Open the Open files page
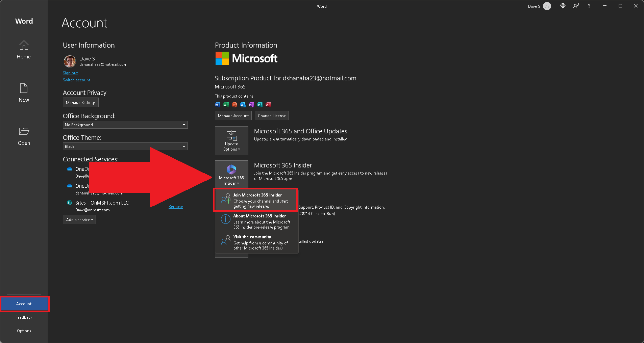 pos(24,136)
